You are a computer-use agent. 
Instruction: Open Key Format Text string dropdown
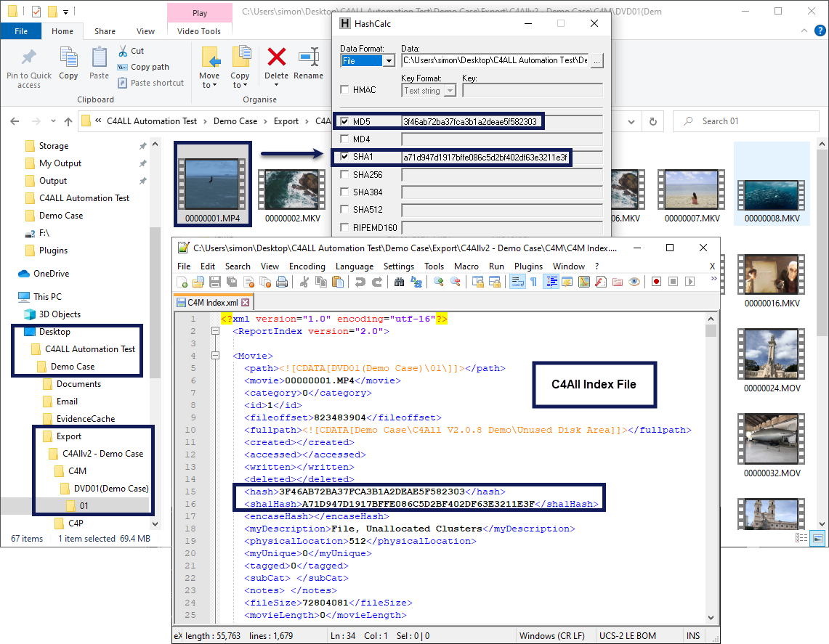point(450,90)
